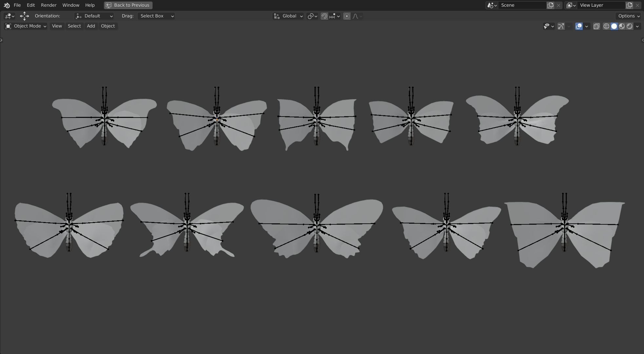Click the Blender logo icon
The image size is (644, 354).
point(7,5)
